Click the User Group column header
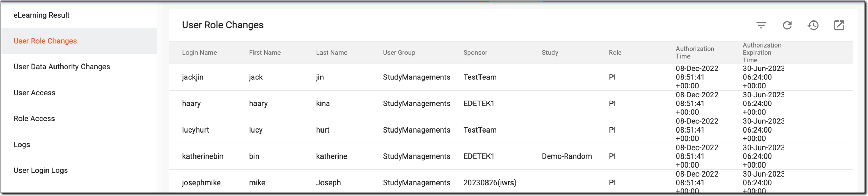 [399, 53]
